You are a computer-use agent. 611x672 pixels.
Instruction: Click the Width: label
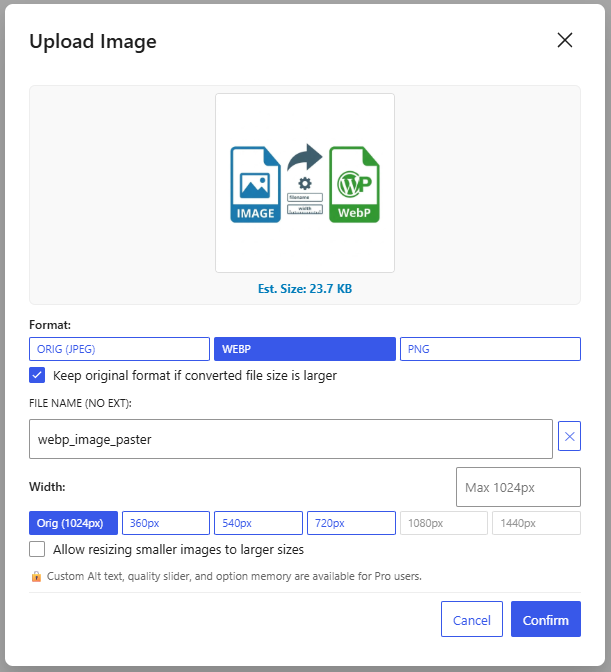(x=47, y=487)
